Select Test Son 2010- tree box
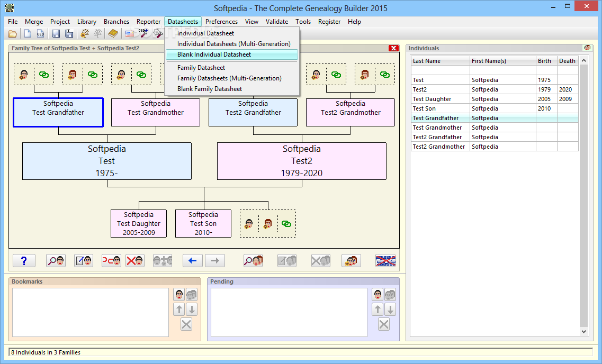 coord(203,224)
